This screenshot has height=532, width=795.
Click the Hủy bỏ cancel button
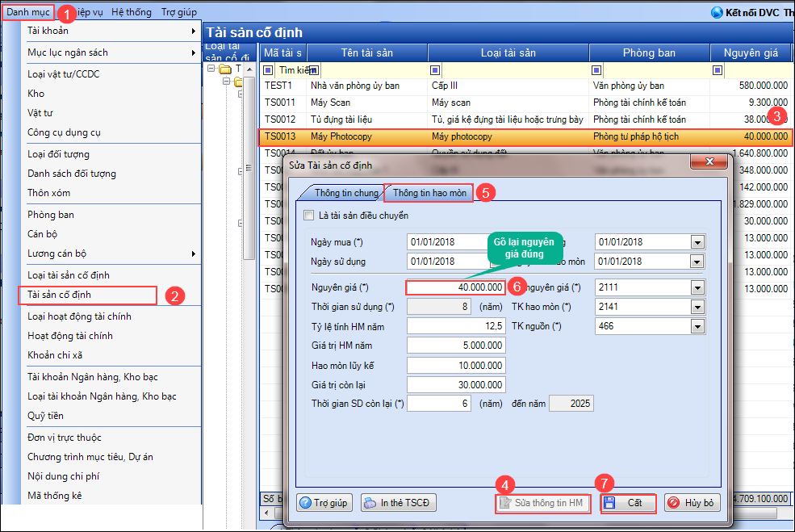pos(692,503)
